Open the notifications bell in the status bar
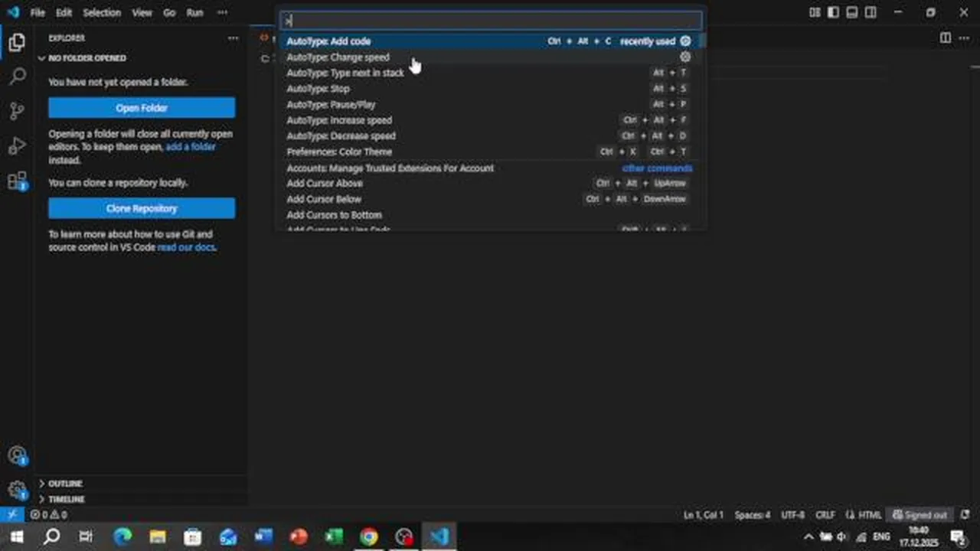The height and width of the screenshot is (551, 980). coord(965,515)
